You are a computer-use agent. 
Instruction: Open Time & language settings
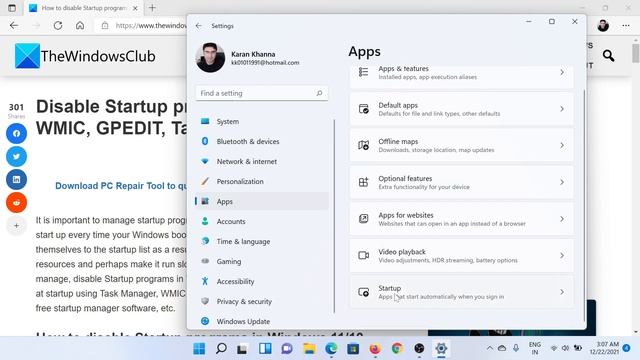(x=261, y=241)
